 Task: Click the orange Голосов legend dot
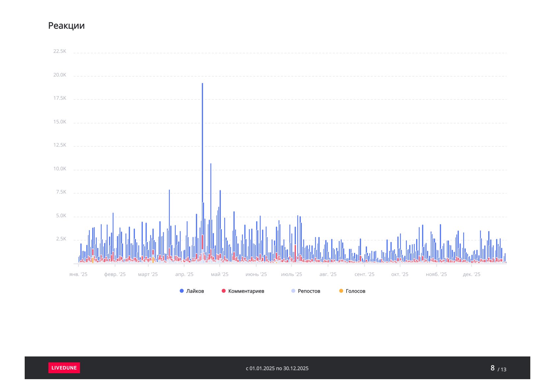tap(341, 291)
